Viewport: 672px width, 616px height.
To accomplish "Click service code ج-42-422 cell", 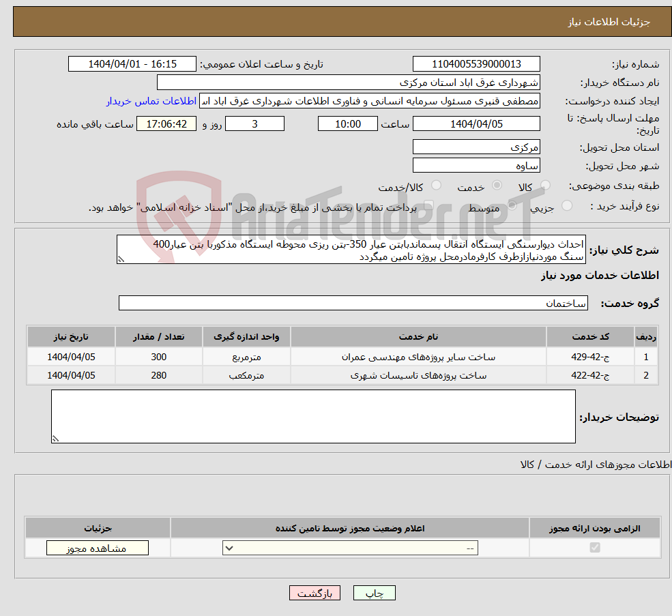I will (590, 375).
